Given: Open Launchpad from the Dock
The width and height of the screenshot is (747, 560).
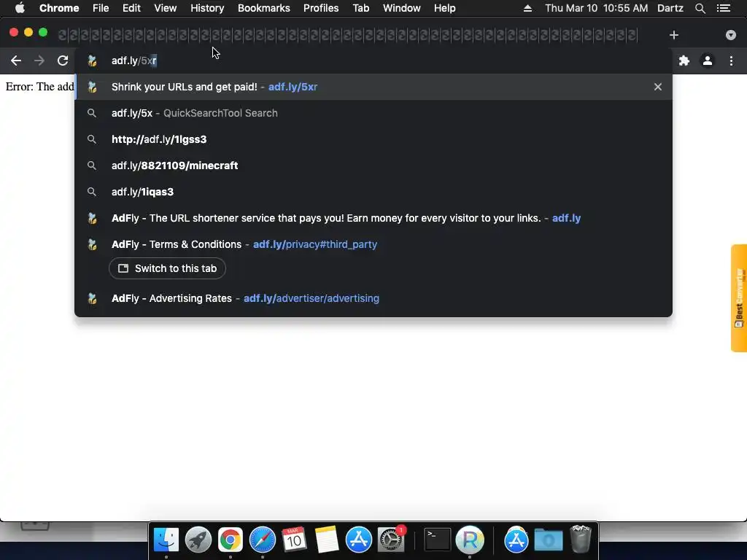Looking at the screenshot, I should point(198,540).
